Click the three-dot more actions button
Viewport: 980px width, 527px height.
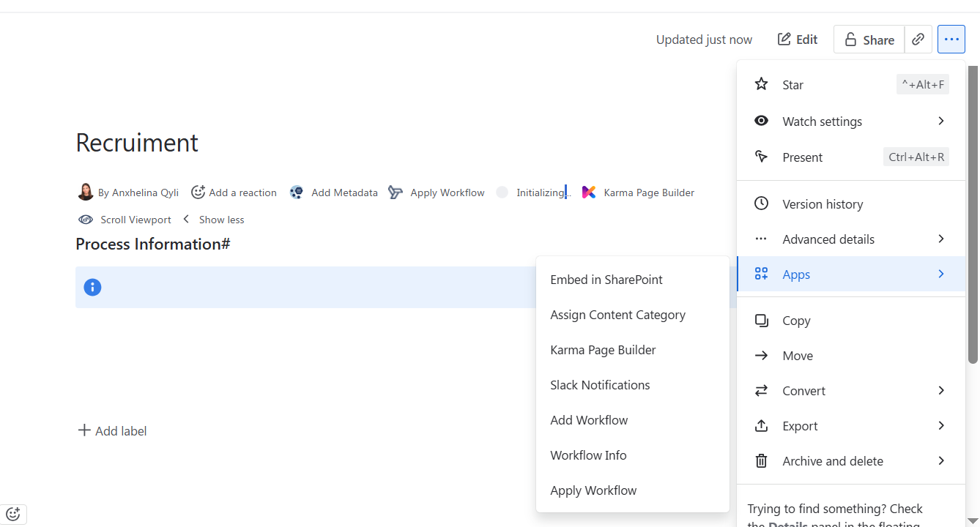951,40
